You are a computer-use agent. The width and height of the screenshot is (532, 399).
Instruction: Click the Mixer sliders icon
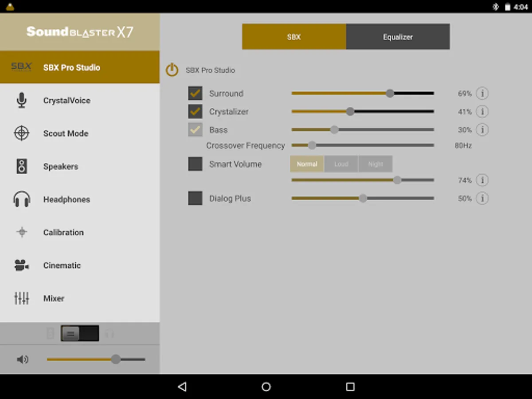[21, 298]
